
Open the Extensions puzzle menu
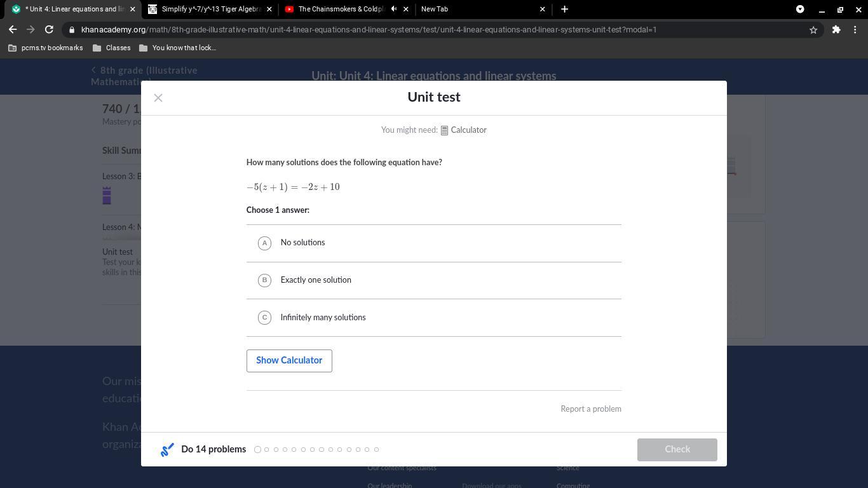[x=836, y=29]
